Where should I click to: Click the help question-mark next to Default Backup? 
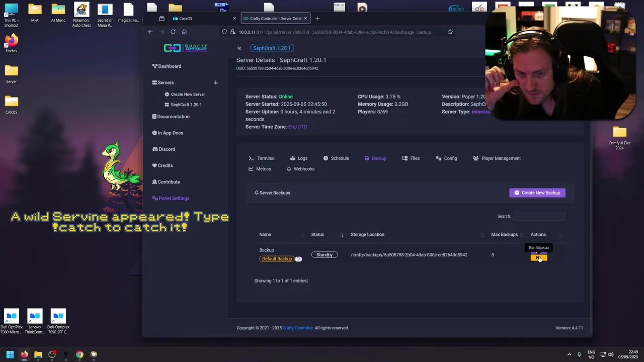(x=298, y=259)
